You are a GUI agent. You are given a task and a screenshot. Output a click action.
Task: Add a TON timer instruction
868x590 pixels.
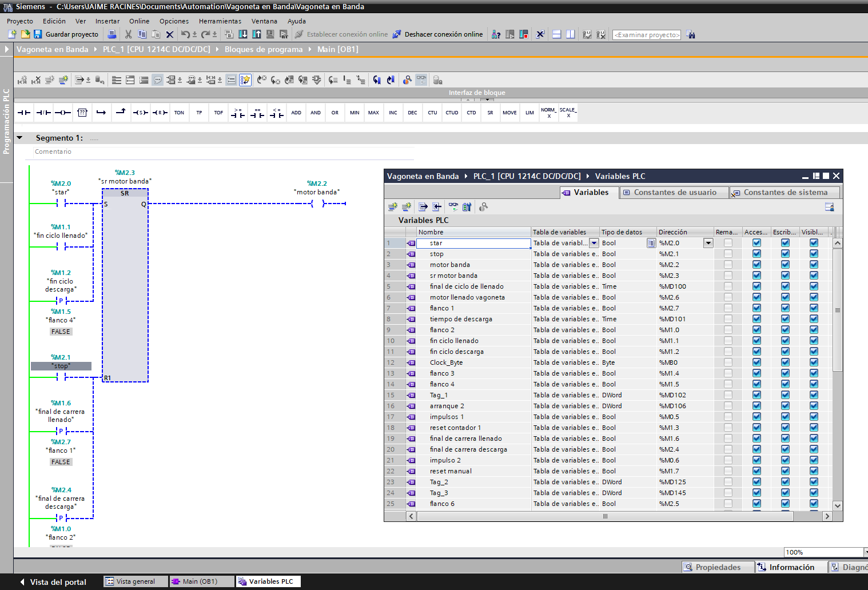tap(179, 113)
